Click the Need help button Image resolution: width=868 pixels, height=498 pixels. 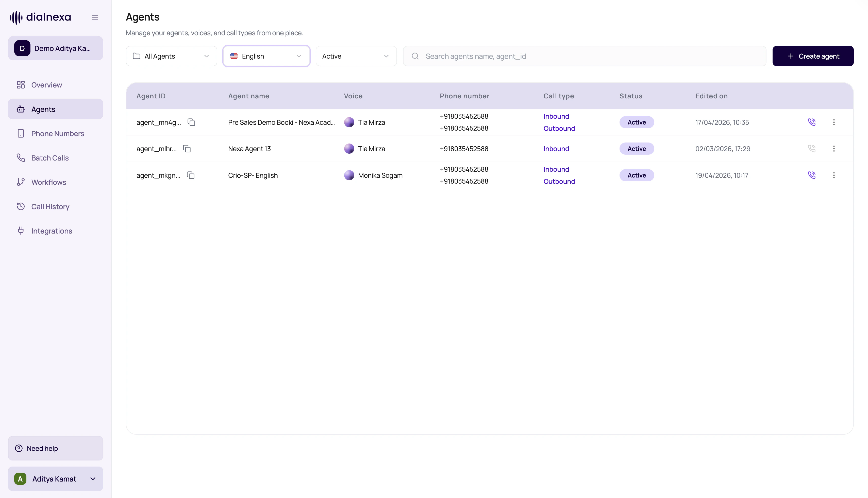(55, 448)
